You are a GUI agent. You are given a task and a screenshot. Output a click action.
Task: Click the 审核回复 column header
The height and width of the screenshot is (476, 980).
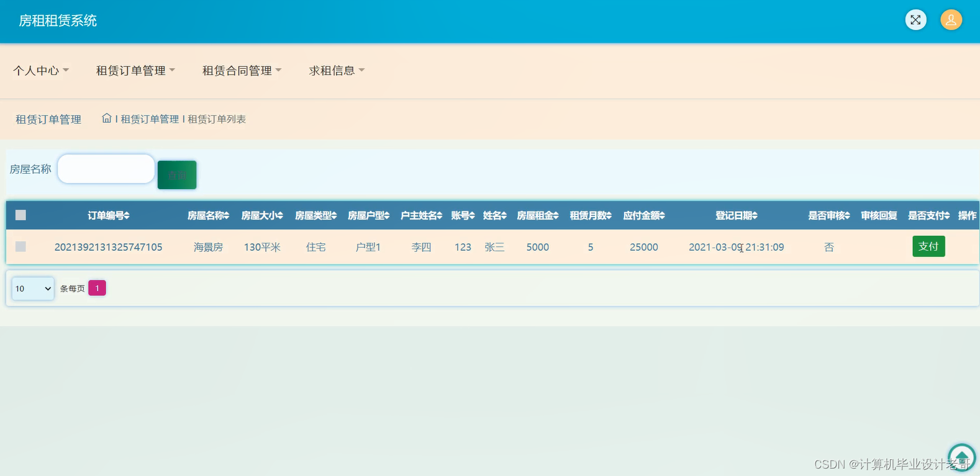[879, 215]
